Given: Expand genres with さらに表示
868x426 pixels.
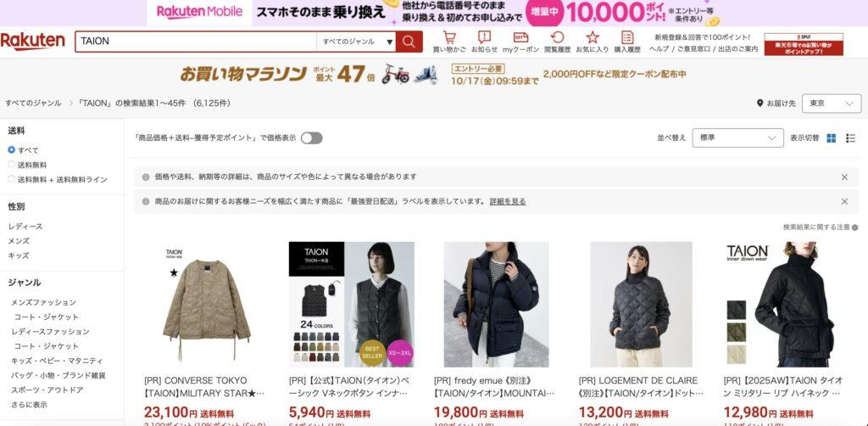Looking at the screenshot, I should click(30, 405).
